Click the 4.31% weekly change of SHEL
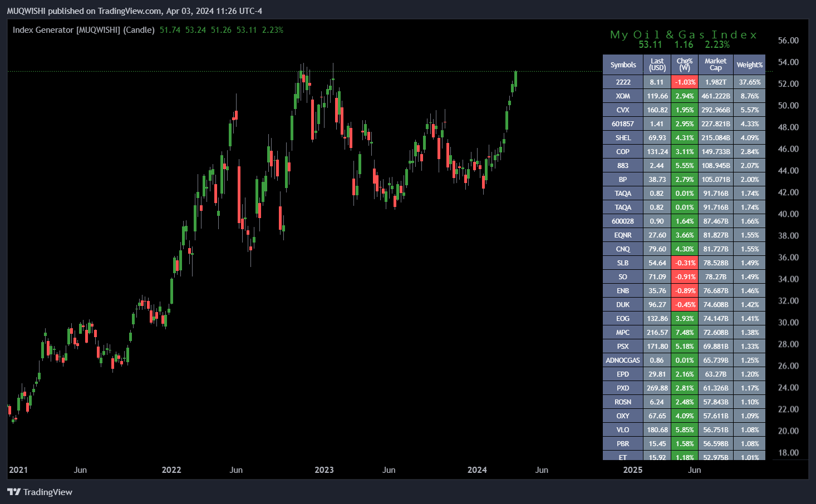The image size is (816, 504). click(685, 137)
